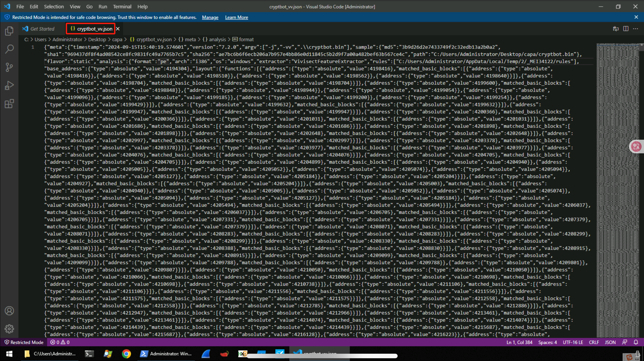Open the notifications bell in status bar
Screen dimensions: 644x361
636,342
